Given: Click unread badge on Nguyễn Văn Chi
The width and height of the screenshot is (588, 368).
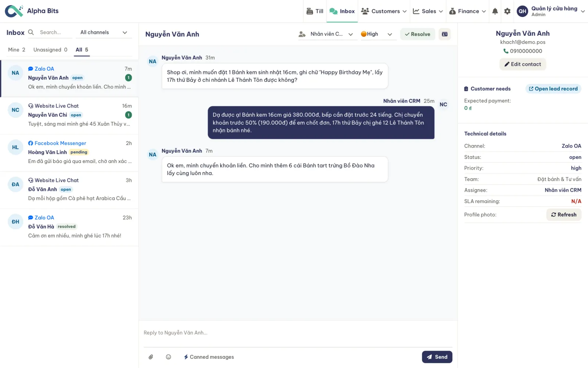Looking at the screenshot, I should (128, 115).
